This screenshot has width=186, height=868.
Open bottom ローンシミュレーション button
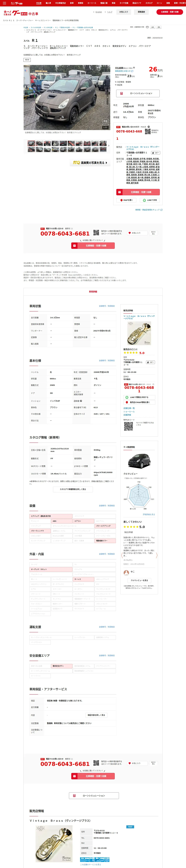[94, 796]
